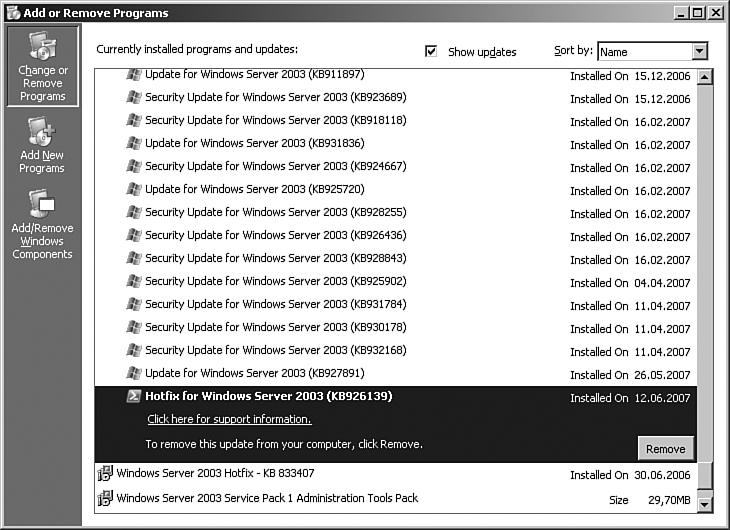Screen dimensions: 730x530
Task: Open Add New Programs panel
Action: click(42, 145)
